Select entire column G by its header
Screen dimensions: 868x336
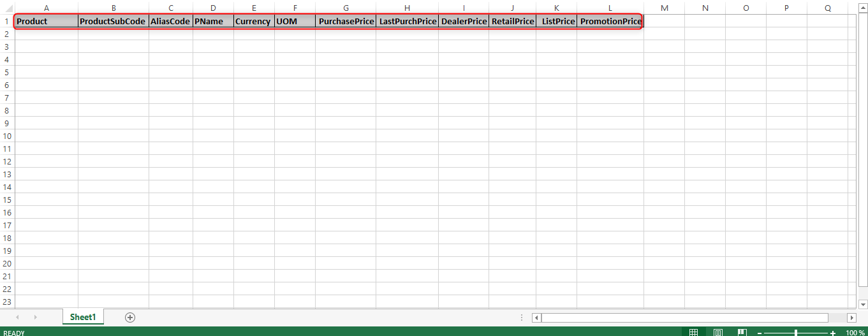[x=346, y=8]
